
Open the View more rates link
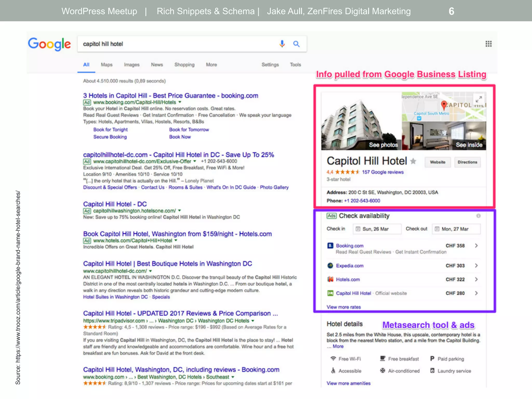pyautogui.click(x=344, y=307)
